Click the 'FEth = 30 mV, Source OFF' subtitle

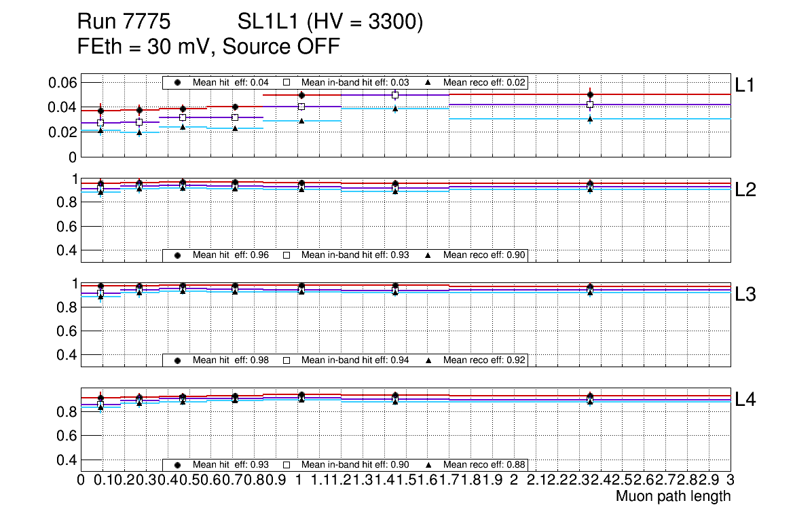click(x=208, y=47)
